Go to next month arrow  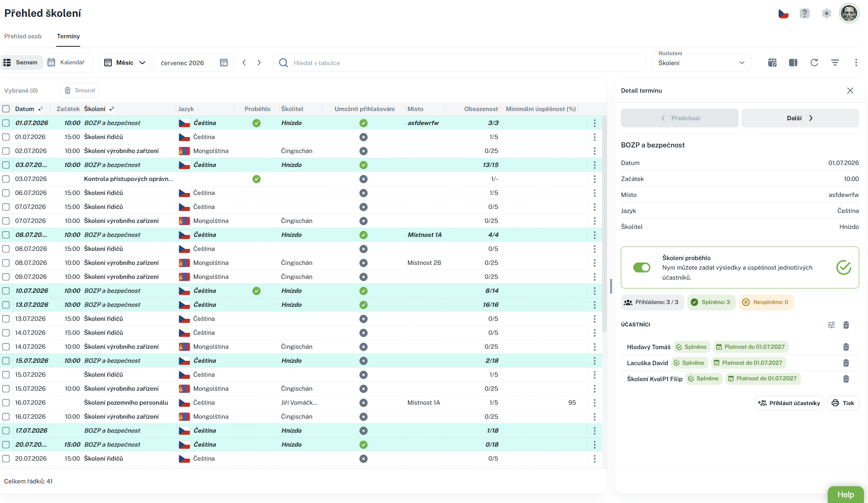[x=259, y=62]
